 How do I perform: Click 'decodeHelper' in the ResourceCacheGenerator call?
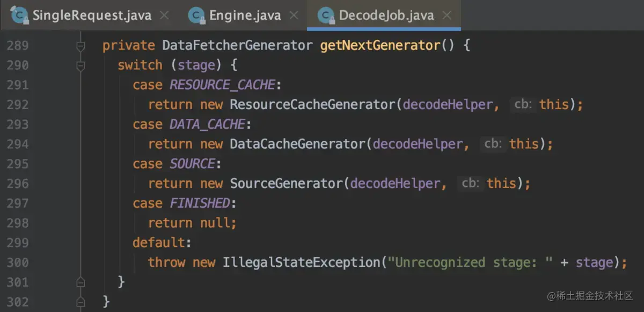point(448,105)
